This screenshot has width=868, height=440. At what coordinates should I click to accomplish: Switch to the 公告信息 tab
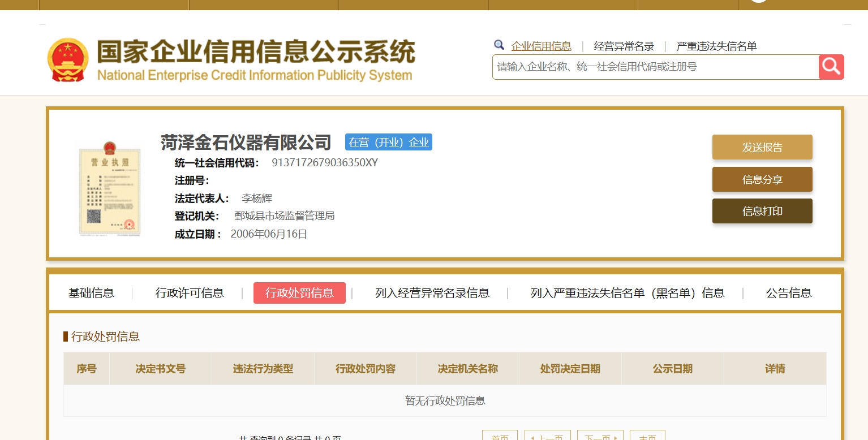[x=789, y=293]
